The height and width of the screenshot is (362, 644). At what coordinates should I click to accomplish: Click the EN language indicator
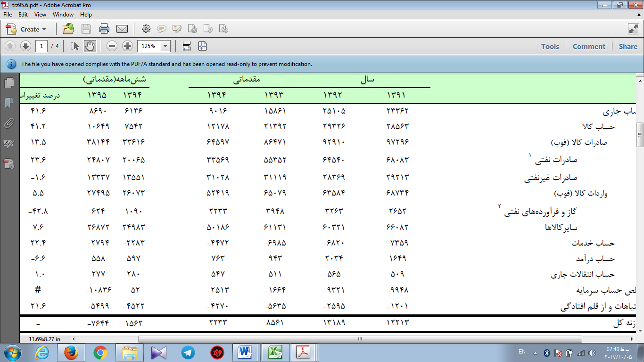[522, 352]
